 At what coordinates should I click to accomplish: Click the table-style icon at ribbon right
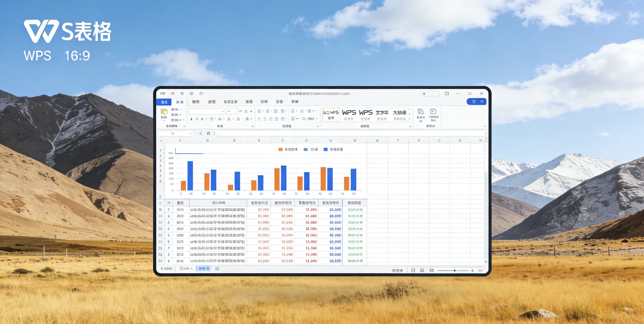pyautogui.click(x=421, y=112)
